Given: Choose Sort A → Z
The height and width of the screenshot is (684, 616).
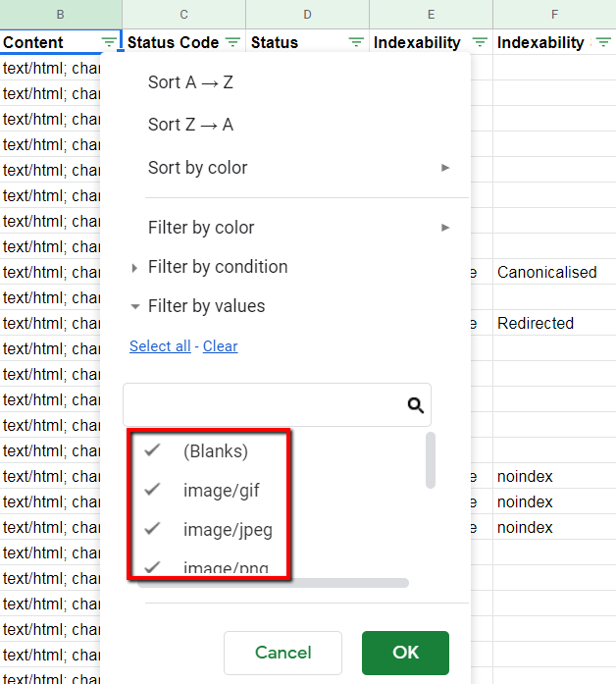Looking at the screenshot, I should point(190,82).
